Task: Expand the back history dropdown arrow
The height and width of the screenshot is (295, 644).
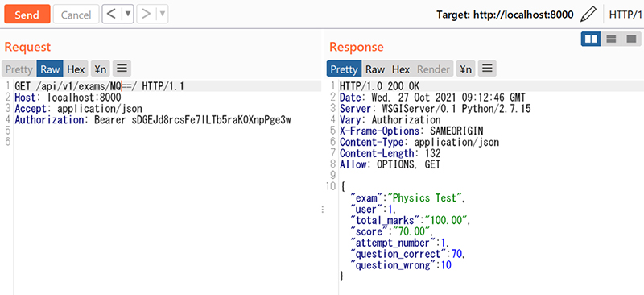Action: click(x=128, y=15)
